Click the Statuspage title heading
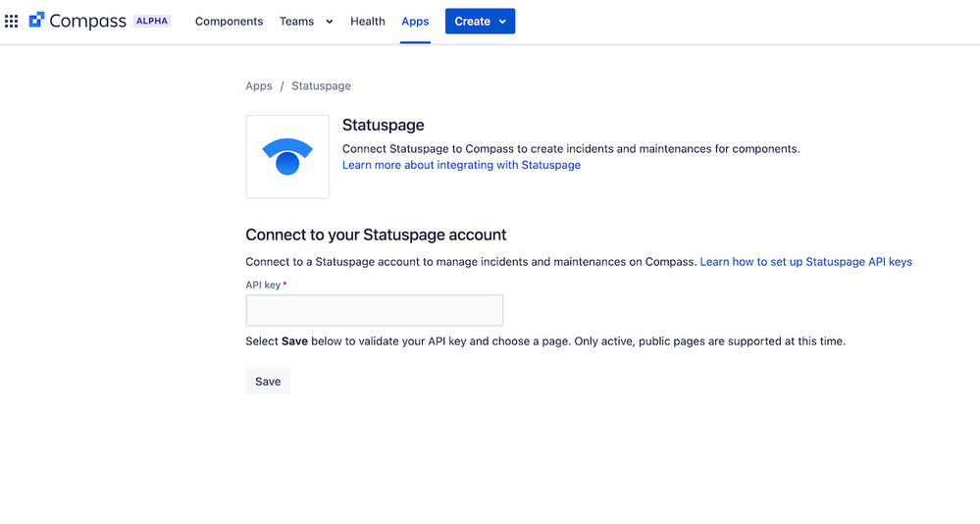980x524 pixels. [x=384, y=125]
